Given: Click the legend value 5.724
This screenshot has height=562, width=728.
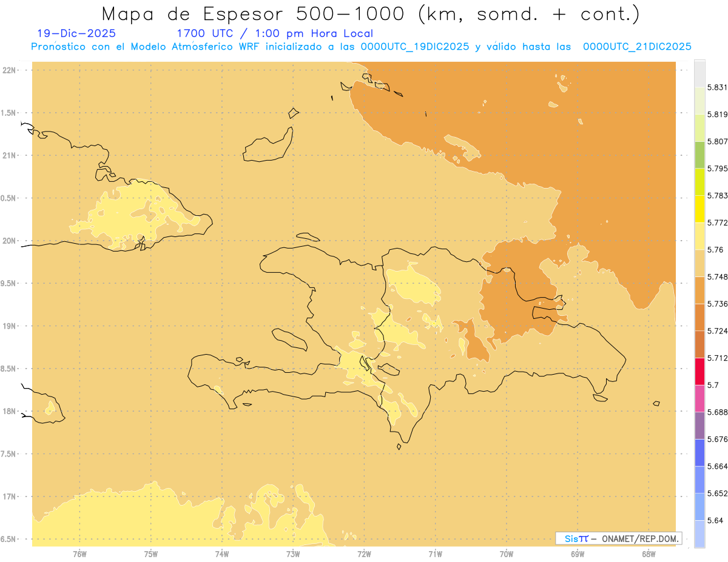Looking at the screenshot, I should 717,331.
